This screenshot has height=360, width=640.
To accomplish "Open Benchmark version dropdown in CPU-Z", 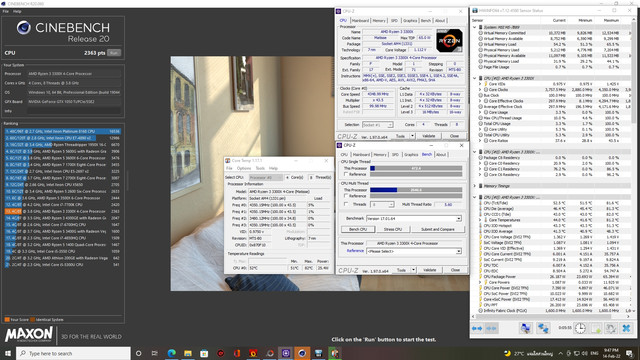I will [x=458, y=219].
